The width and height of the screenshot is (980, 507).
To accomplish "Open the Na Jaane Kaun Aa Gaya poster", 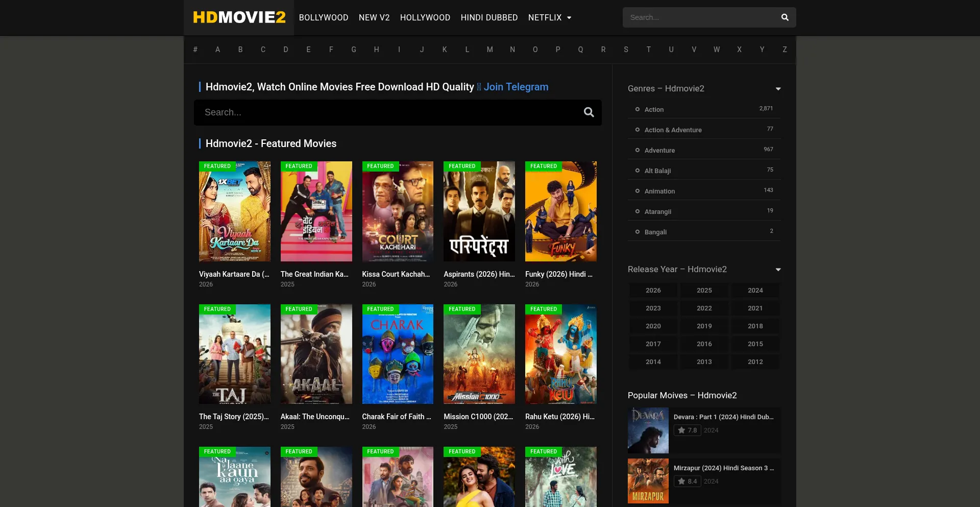I will click(235, 477).
